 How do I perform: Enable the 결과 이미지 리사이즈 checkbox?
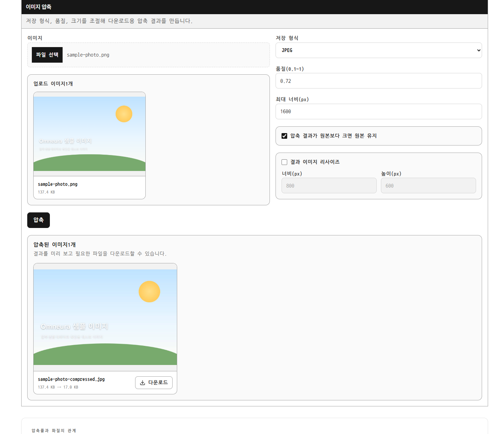[x=284, y=162]
